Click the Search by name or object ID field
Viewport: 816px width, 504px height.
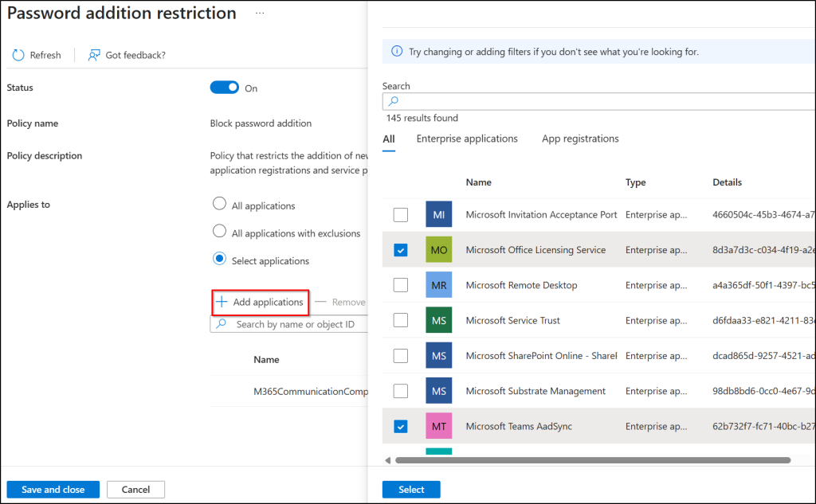pos(295,324)
